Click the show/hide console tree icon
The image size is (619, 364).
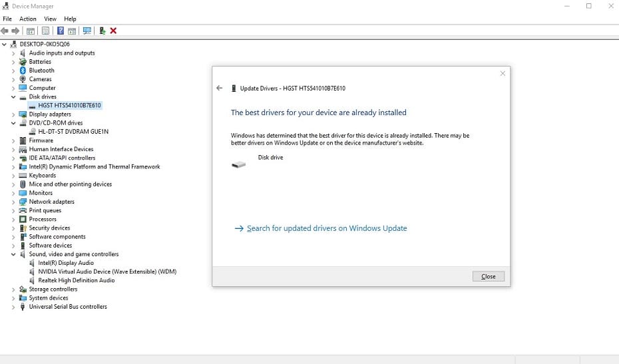pos(31,31)
